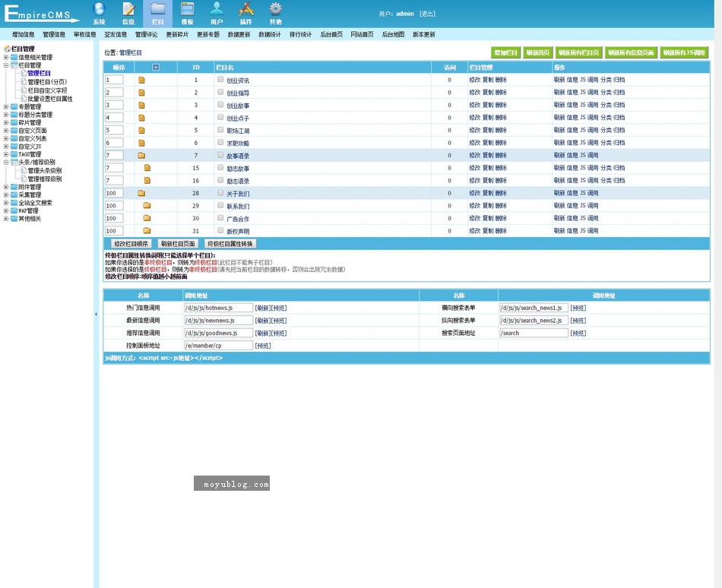The width and height of the screenshot is (722, 588).
Task: Click the file icon in 励志故事 row
Action: [147, 168]
